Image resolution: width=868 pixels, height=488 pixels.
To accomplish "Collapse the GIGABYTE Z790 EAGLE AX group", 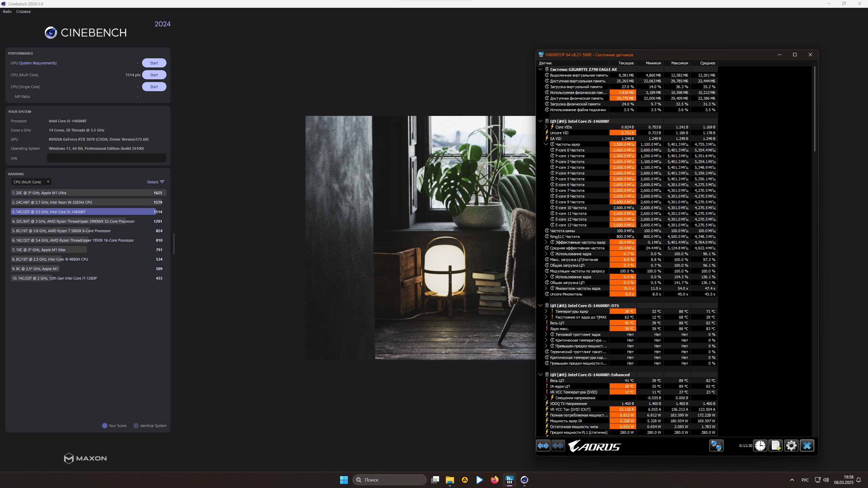I will [540, 69].
